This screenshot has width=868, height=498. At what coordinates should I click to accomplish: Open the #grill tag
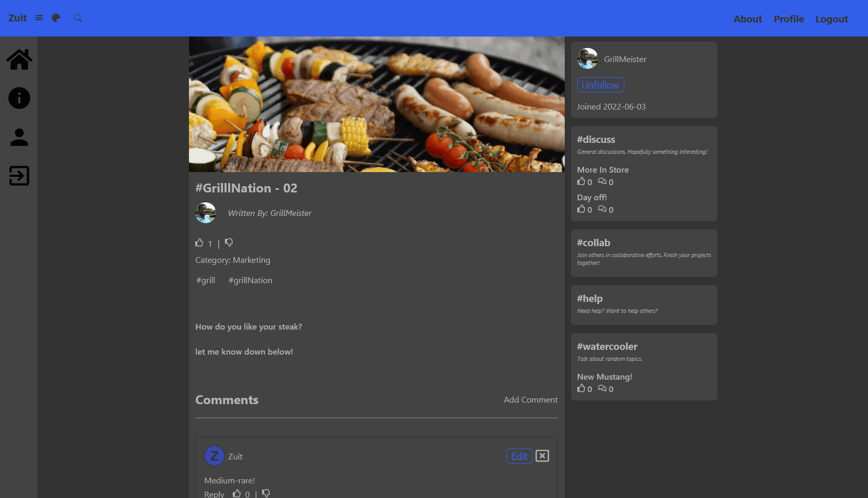click(x=206, y=280)
